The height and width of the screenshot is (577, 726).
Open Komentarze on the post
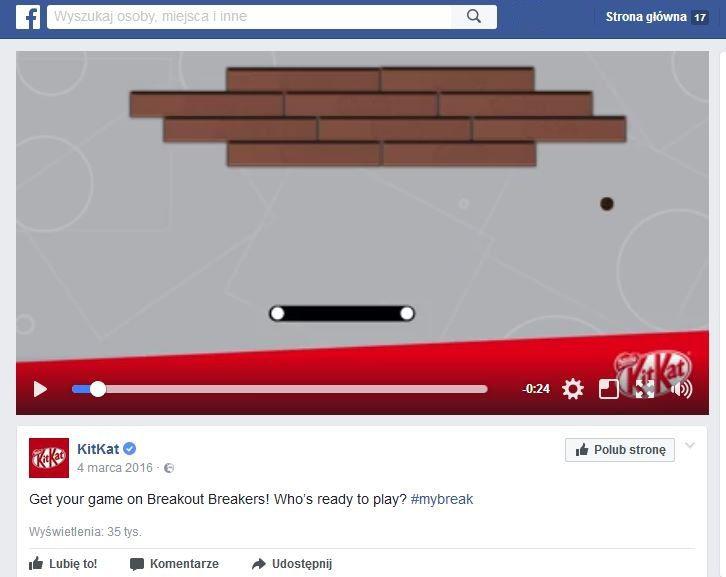coord(174,564)
